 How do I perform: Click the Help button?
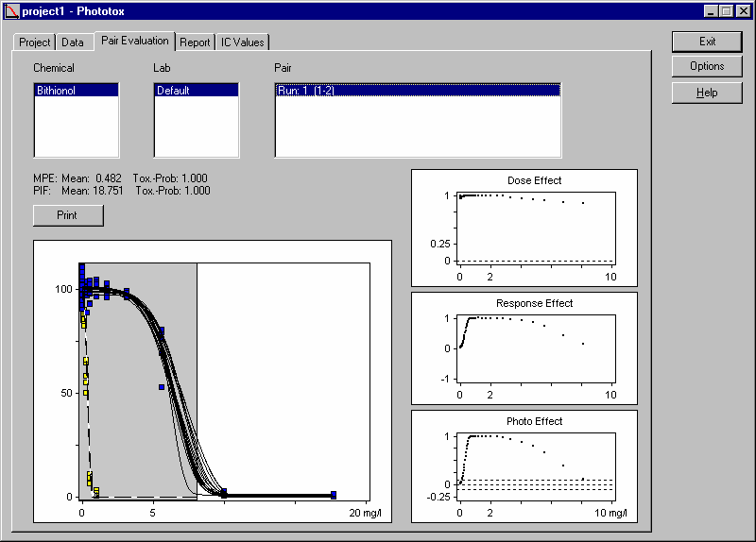[707, 93]
